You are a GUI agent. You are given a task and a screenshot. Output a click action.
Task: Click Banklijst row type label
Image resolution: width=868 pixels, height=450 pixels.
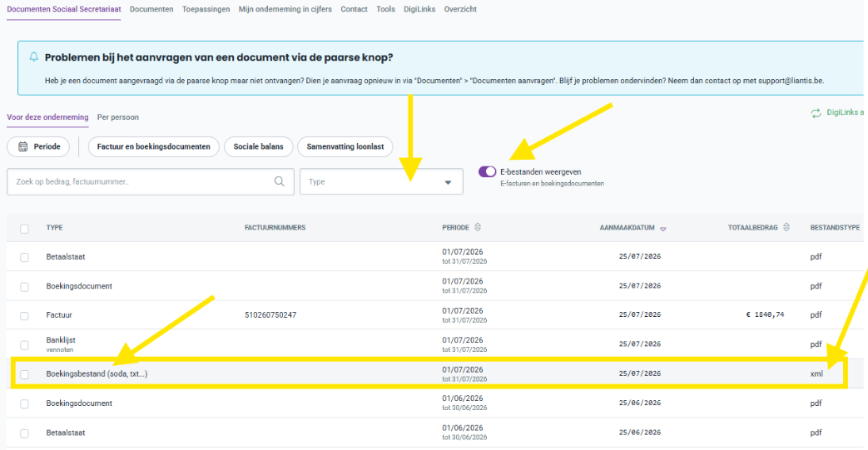[x=61, y=340]
